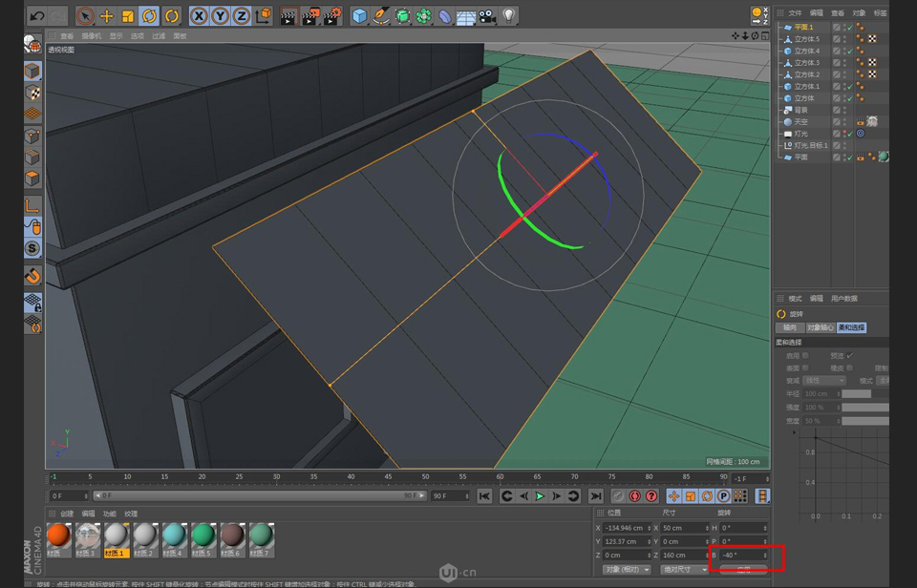Click the 对象轴 button

click(x=821, y=327)
